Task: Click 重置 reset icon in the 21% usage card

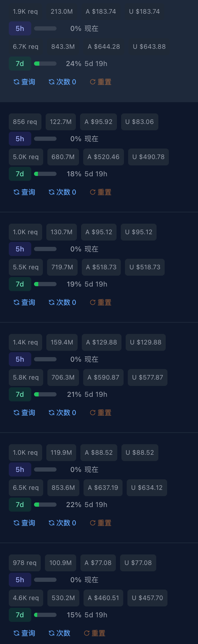Action: click(x=93, y=413)
